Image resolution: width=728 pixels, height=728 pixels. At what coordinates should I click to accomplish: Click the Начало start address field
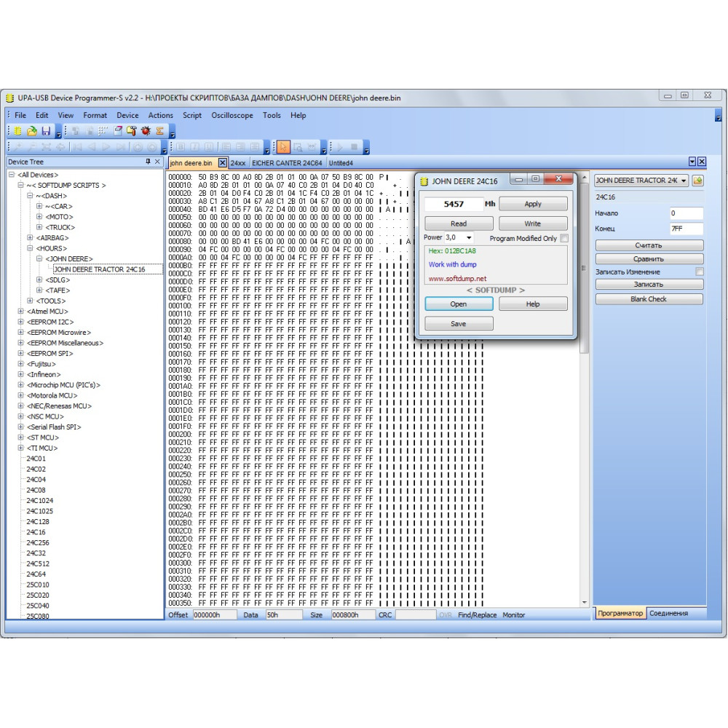pyautogui.click(x=687, y=213)
